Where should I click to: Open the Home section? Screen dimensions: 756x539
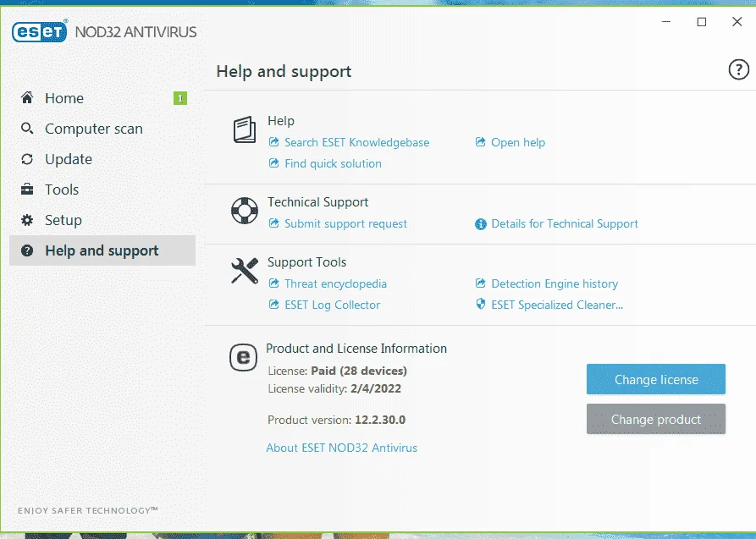102,98
